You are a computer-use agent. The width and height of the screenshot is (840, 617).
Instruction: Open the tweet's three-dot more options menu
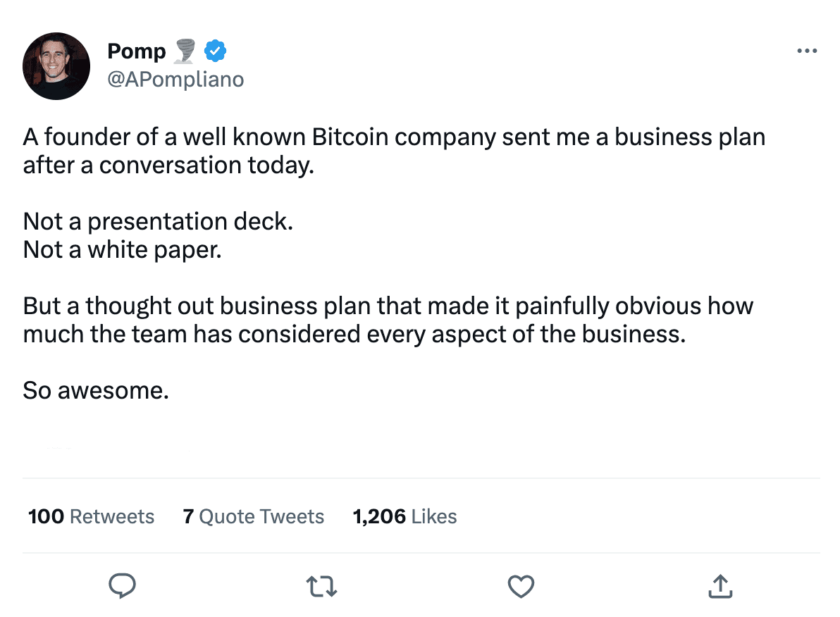click(806, 51)
